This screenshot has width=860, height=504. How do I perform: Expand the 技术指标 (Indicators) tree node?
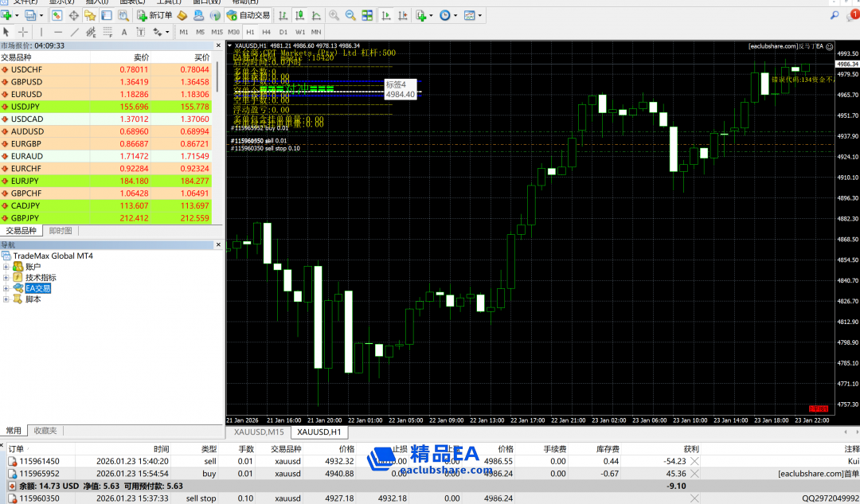pos(6,278)
